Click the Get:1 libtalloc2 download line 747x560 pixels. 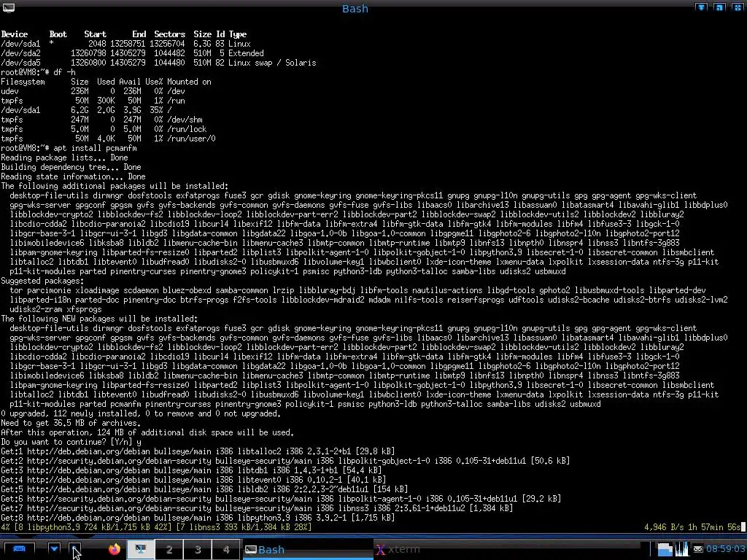[198, 451]
